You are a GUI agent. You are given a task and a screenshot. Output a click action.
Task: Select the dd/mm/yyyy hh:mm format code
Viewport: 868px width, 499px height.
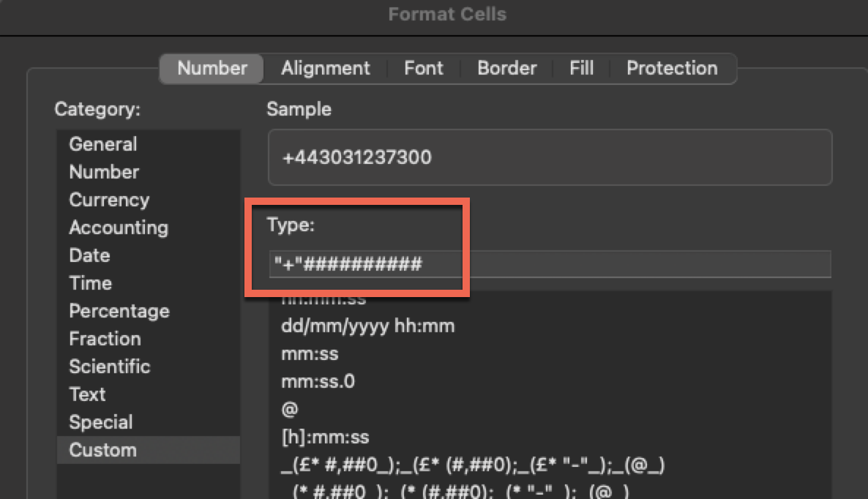pos(367,326)
